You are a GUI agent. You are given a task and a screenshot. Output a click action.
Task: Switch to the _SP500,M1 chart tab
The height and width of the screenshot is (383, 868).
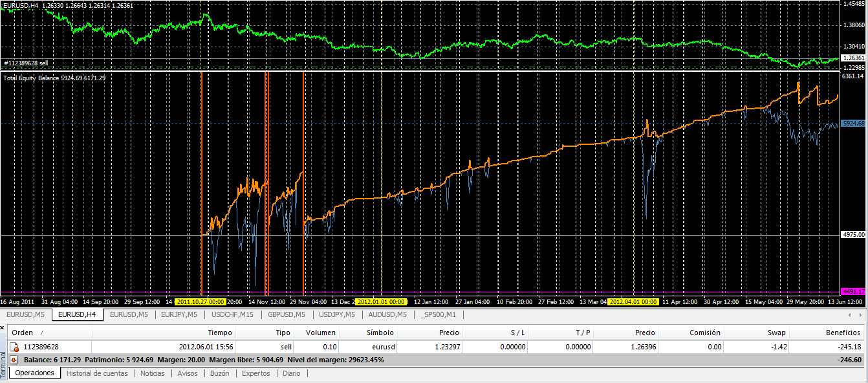tap(439, 315)
